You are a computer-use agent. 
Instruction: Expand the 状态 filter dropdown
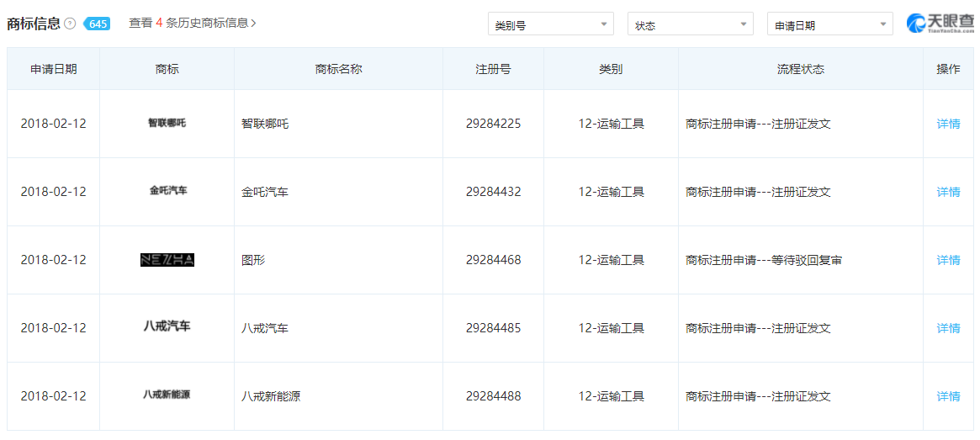click(x=690, y=24)
